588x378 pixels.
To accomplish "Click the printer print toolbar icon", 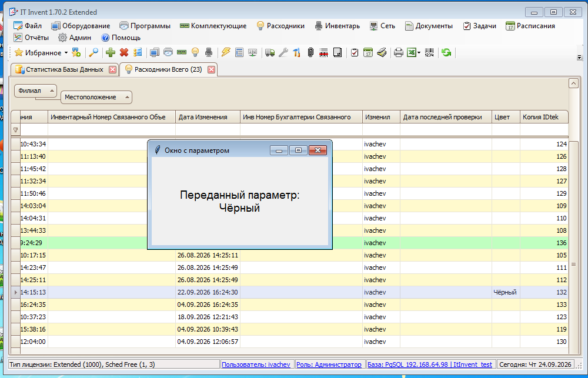I will coord(399,52).
